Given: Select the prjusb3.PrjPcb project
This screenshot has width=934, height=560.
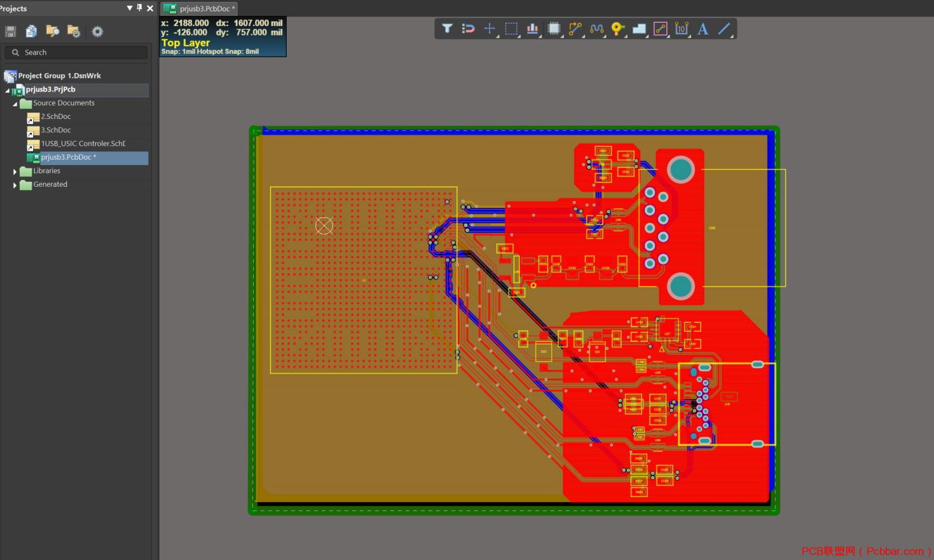Looking at the screenshot, I should (x=50, y=90).
